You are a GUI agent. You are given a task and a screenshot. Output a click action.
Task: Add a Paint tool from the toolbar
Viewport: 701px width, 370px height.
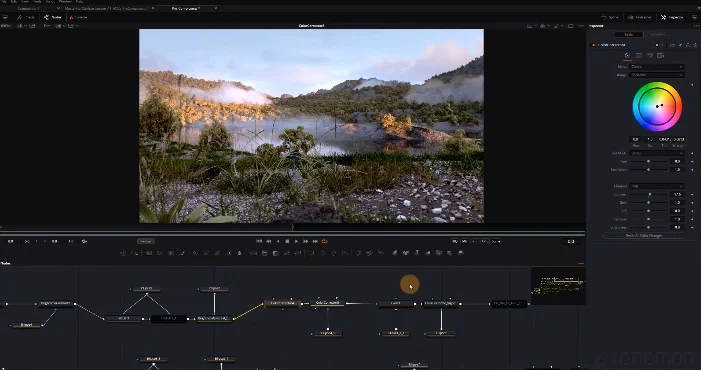[182, 253]
